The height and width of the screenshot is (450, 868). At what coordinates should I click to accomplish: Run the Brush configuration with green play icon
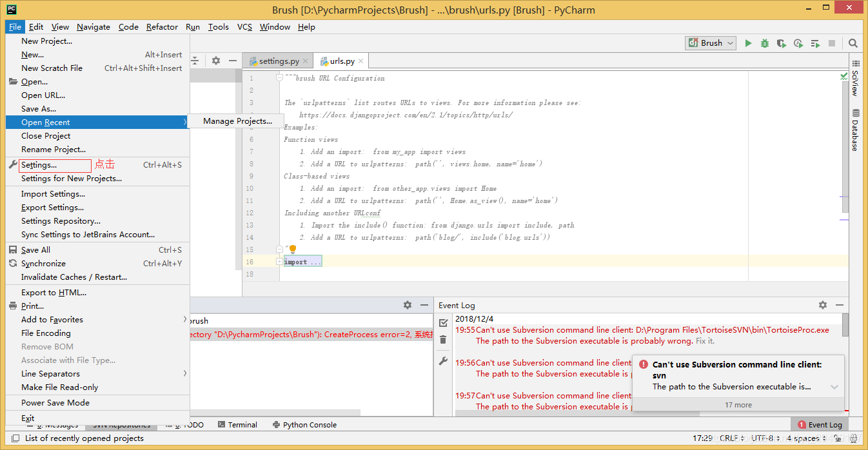(748, 43)
